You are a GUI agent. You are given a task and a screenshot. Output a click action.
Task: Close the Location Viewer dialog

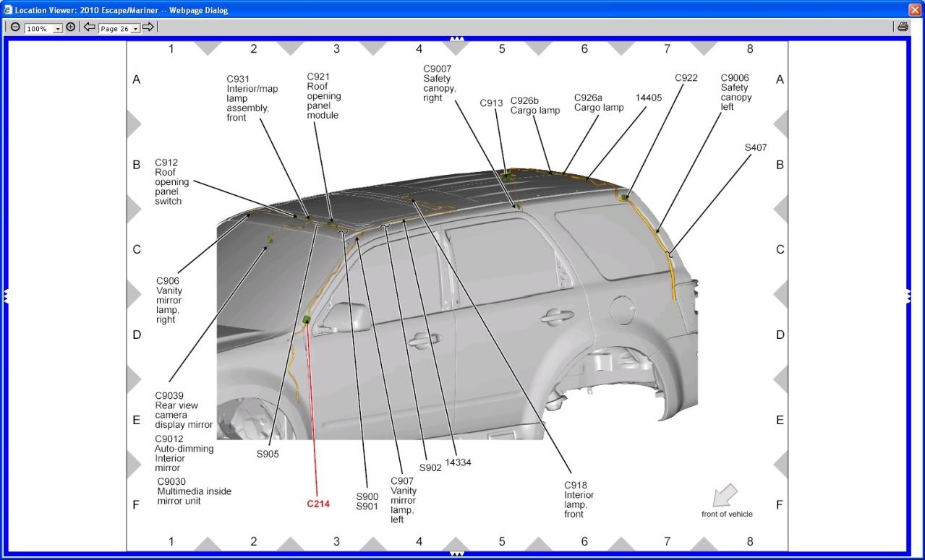(915, 9)
